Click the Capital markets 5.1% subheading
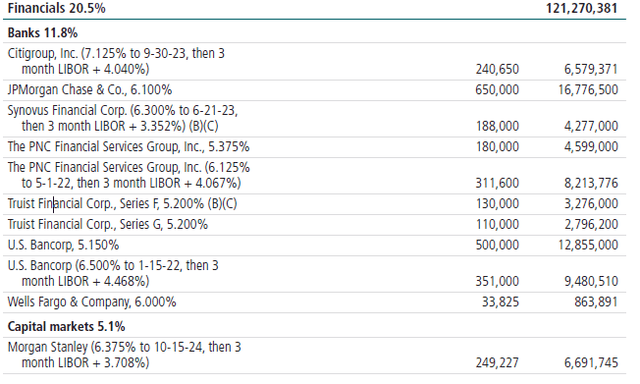Viewport: 640px width, 384px height. tap(66, 326)
